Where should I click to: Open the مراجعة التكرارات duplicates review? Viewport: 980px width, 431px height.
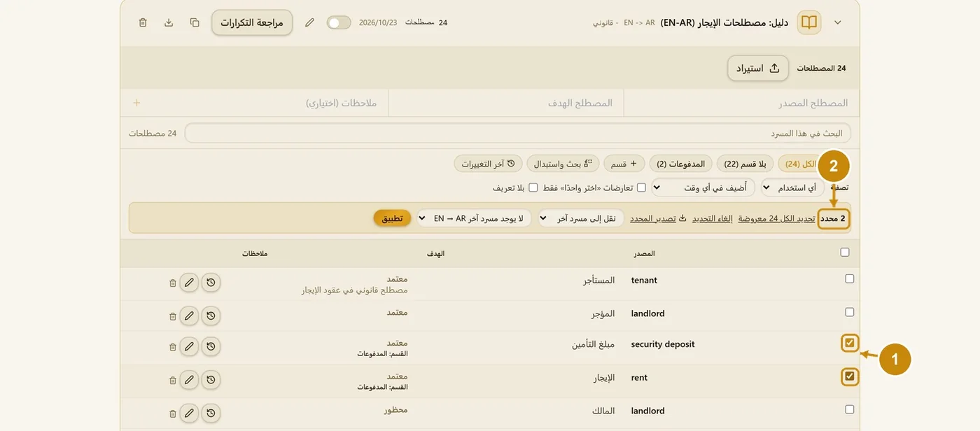(x=252, y=22)
